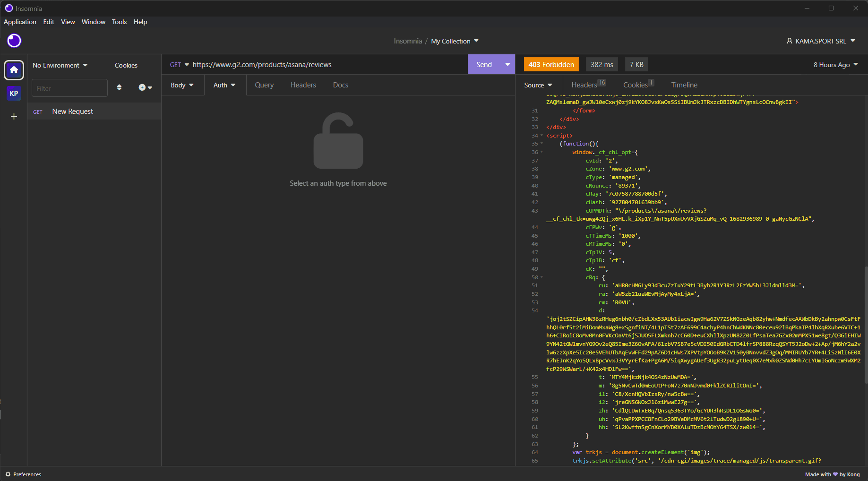This screenshot has width=868, height=481.
Task: Open the sort order arrows icon
Action: pyautogui.click(x=119, y=87)
